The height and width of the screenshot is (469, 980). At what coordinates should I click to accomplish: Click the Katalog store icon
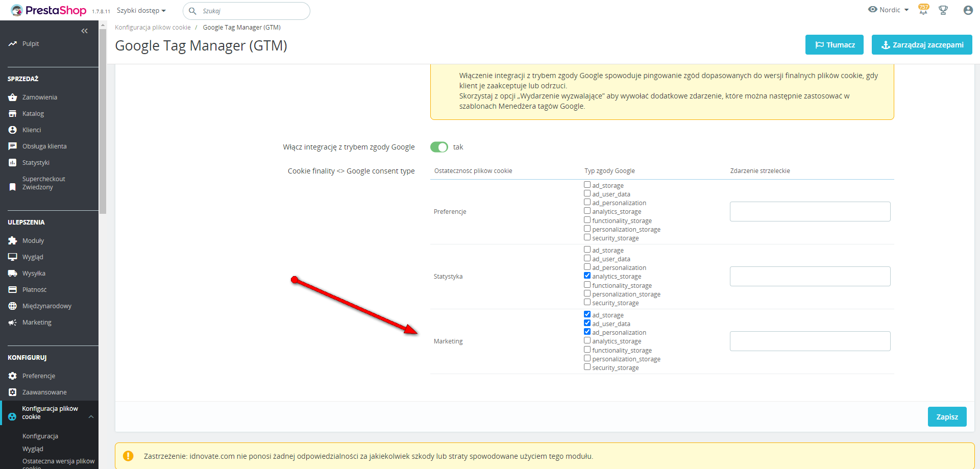[13, 114]
